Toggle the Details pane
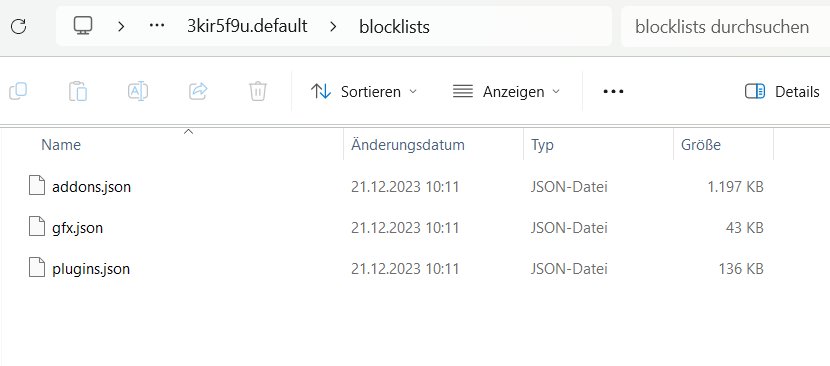830x366 pixels. click(x=782, y=92)
